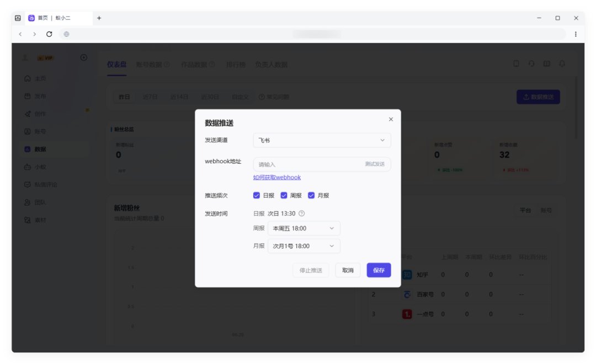Click the help icon next to 次日 13:30
Image resolution: width=596 pixels, height=364 pixels.
coord(301,213)
